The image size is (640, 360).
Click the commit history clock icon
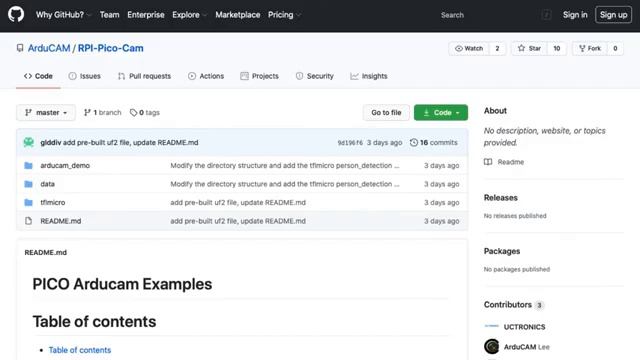point(413,142)
